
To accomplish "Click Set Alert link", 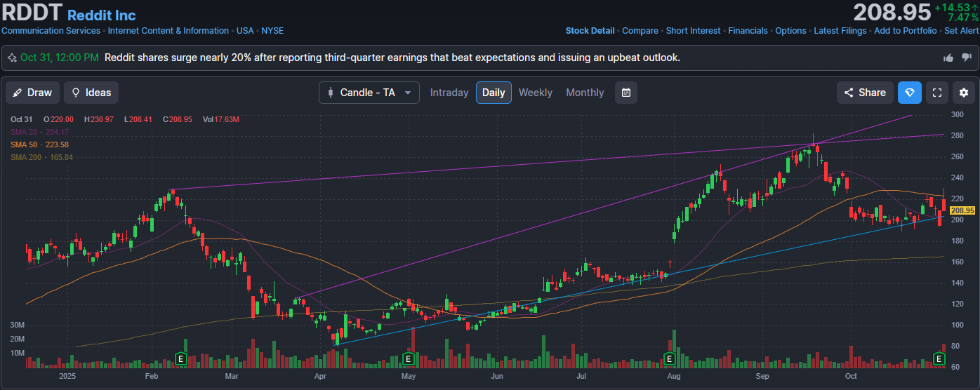I will point(961,31).
